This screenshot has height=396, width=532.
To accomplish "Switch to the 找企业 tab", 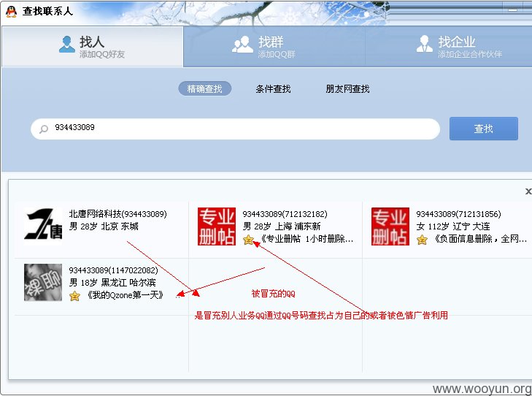I will pos(449,46).
